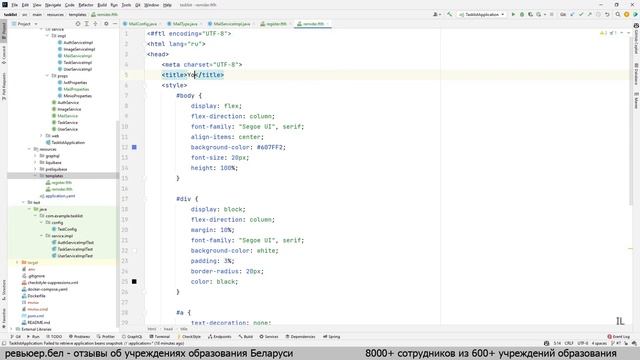The width and height of the screenshot is (640, 360).
Task: Select docker-compose.yaml in project tree
Action: click(44, 289)
